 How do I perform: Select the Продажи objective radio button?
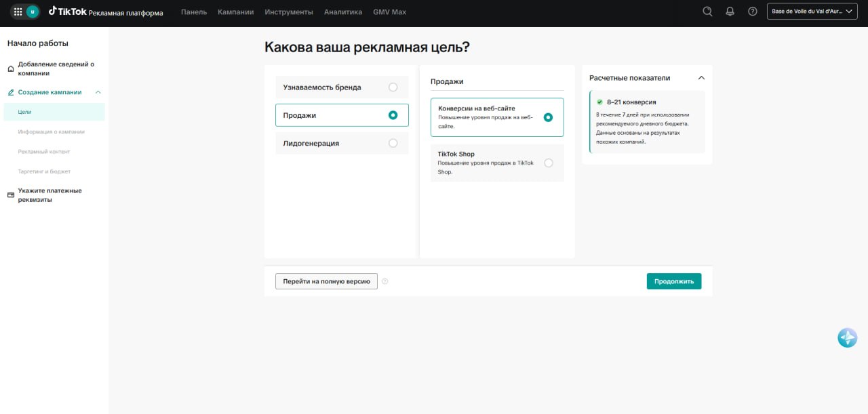(393, 115)
